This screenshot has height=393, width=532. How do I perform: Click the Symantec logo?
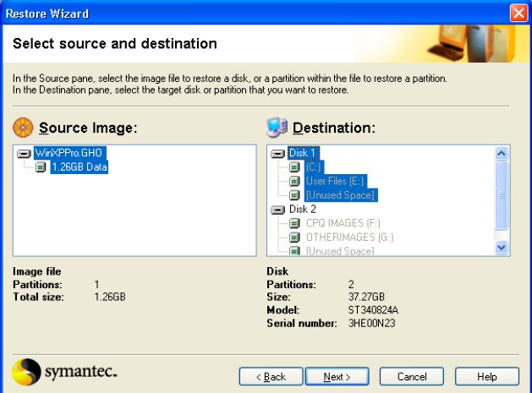(x=64, y=372)
